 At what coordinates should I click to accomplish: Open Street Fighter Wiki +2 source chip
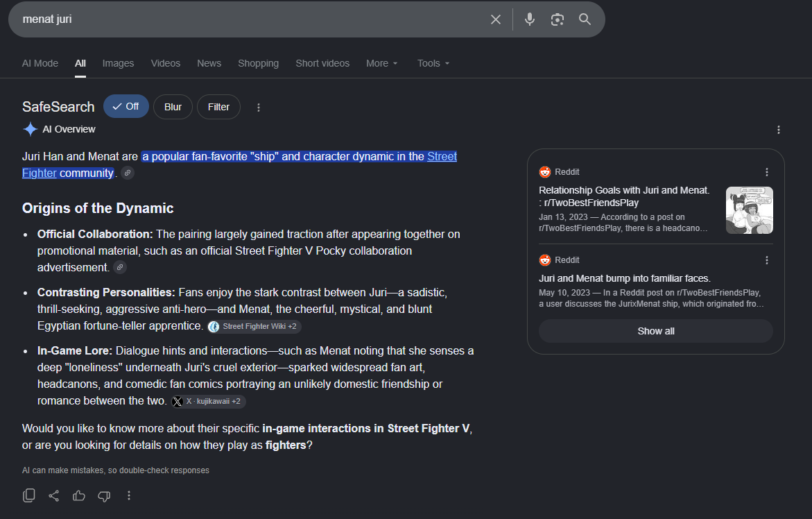(254, 326)
